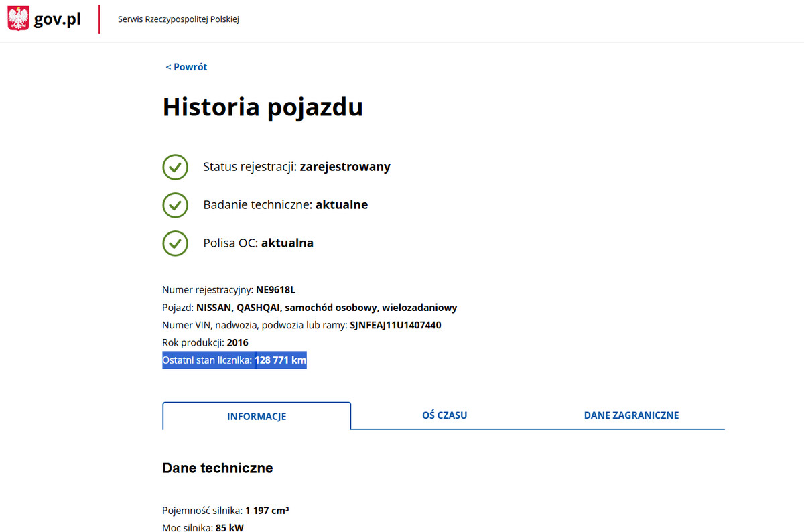Click the Polisa OC aktualna status line
The image size is (804, 532).
[258, 243]
